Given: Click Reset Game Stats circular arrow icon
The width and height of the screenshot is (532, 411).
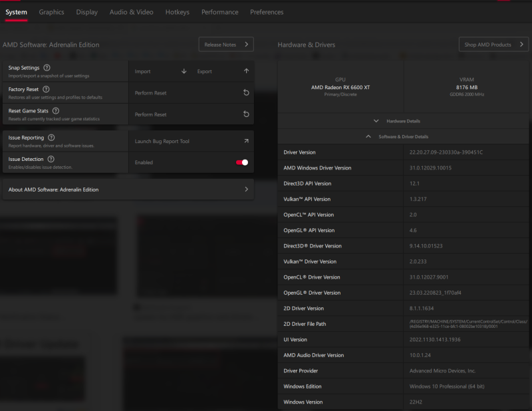Looking at the screenshot, I should pyautogui.click(x=246, y=114).
